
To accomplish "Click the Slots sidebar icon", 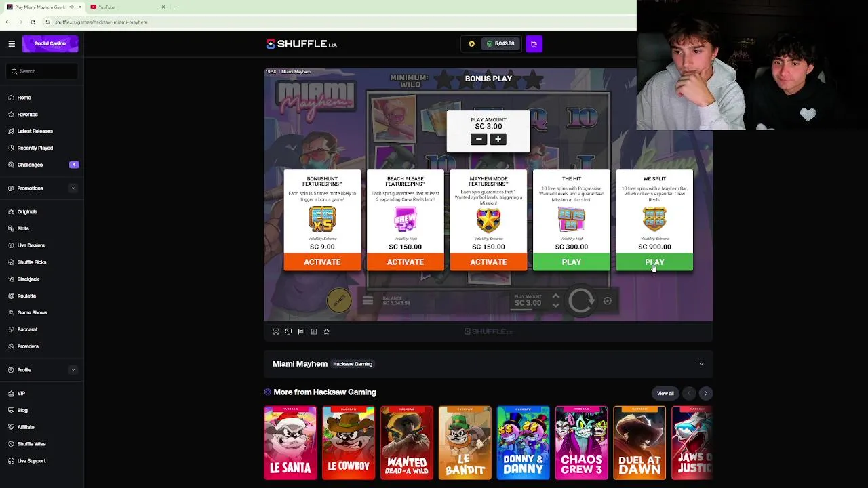I will pyautogui.click(x=12, y=228).
